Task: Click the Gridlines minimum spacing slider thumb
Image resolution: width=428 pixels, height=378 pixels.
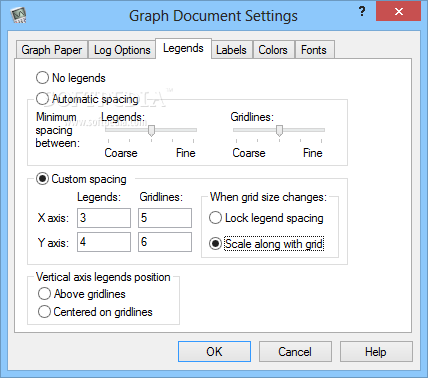Action: click(x=279, y=131)
